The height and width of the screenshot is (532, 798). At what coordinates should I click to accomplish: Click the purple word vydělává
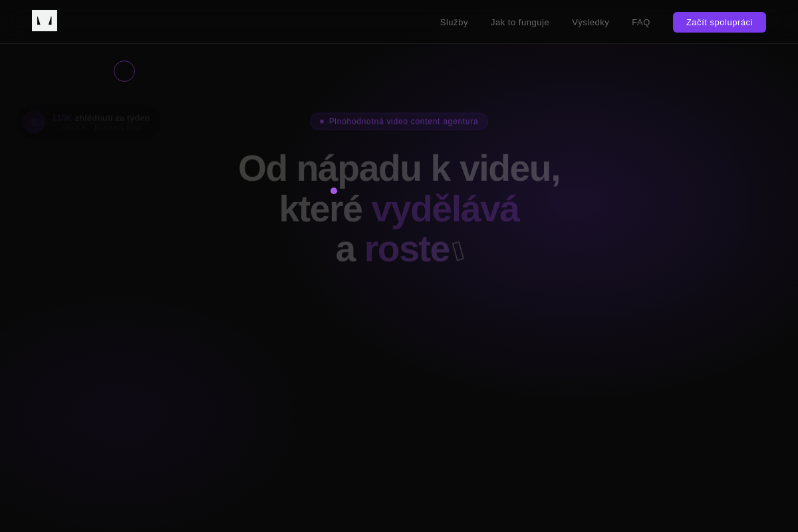point(446,209)
